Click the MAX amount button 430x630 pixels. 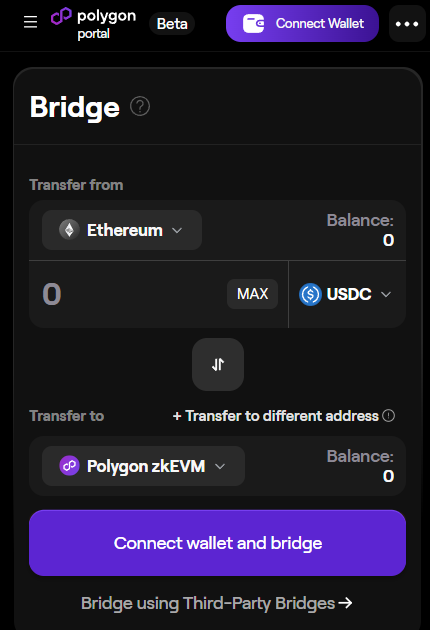[252, 294]
